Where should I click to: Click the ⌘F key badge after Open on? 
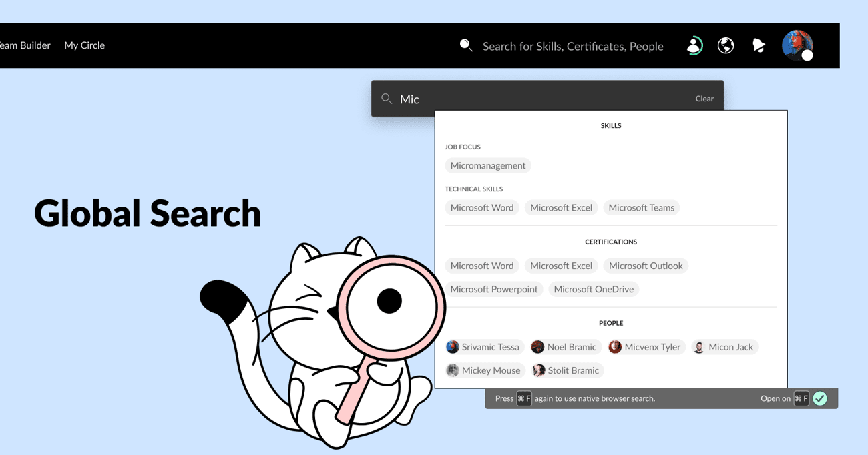coord(801,398)
